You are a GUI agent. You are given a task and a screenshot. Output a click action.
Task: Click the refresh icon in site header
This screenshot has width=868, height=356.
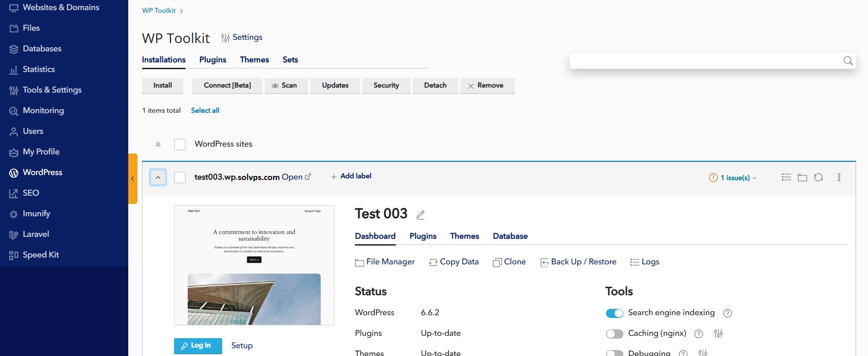pos(819,177)
